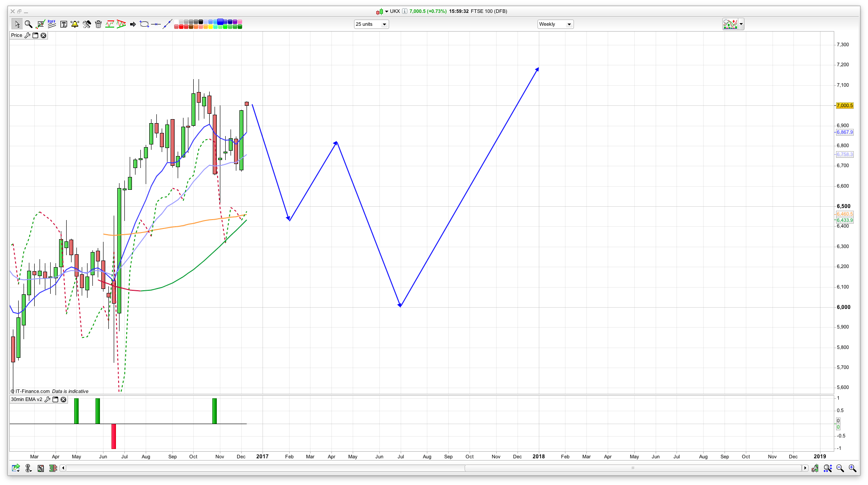Click the magnifying glass zoom tool
The width and height of the screenshot is (868, 485).
tap(28, 24)
